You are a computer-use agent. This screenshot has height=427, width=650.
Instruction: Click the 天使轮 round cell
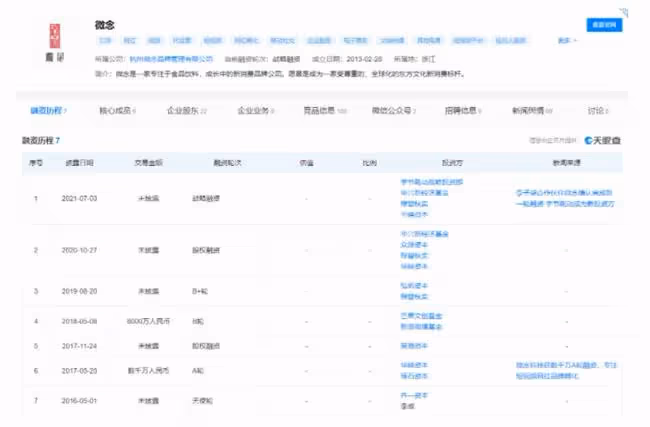(x=202, y=401)
